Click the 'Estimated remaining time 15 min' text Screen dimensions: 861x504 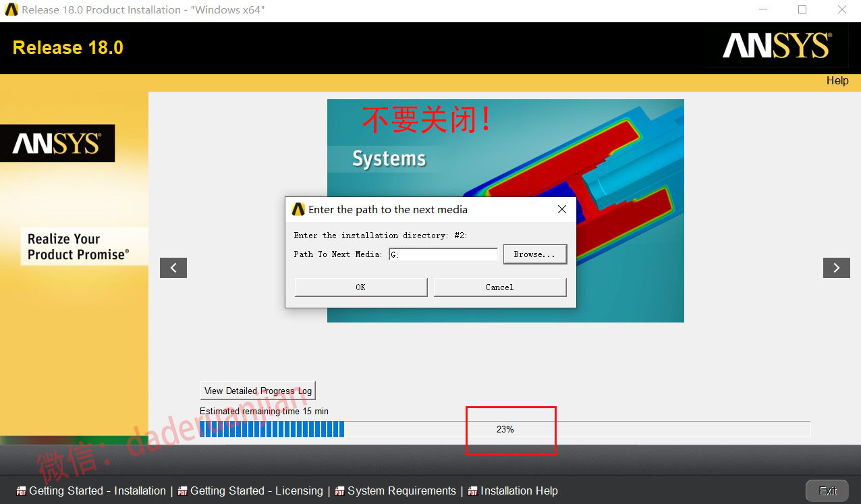[x=265, y=412]
